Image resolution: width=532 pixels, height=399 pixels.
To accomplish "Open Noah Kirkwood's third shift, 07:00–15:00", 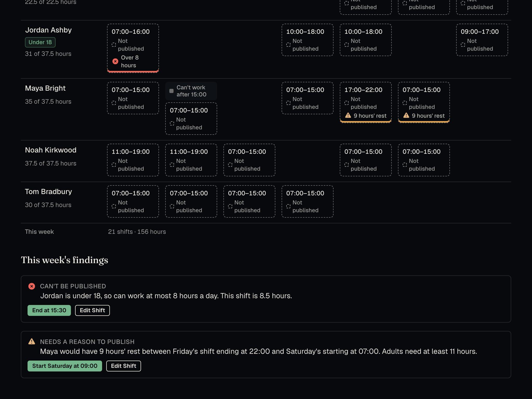I will (249, 160).
